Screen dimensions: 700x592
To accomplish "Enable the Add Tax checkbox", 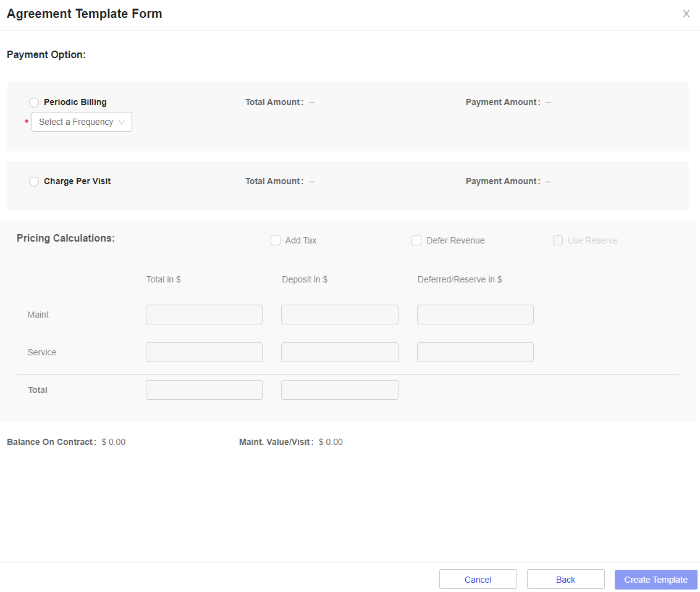I will 276,240.
